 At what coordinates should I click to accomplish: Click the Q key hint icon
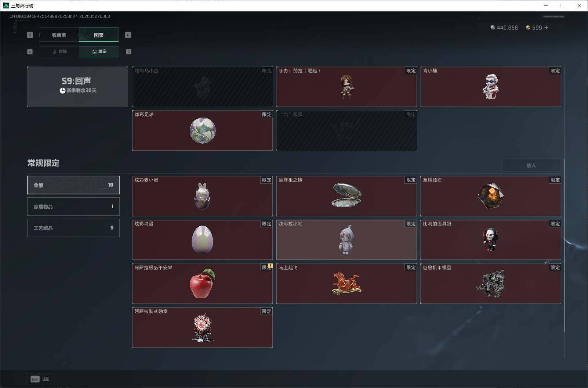click(30, 35)
